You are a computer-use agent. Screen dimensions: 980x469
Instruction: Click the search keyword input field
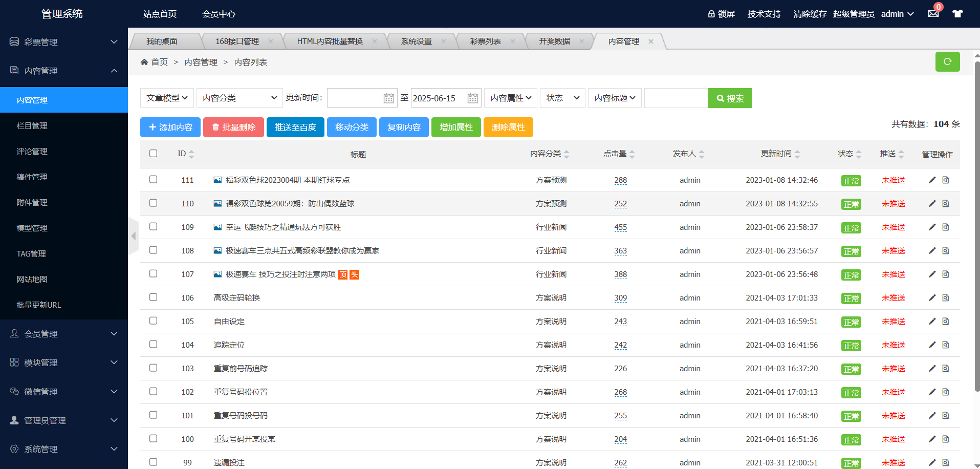pyautogui.click(x=676, y=98)
